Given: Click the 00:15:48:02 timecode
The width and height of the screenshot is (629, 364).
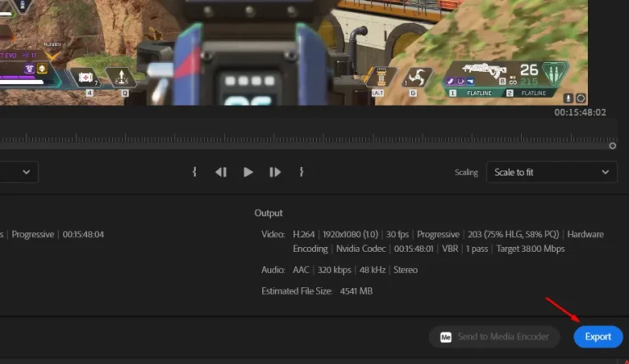Looking at the screenshot, I should click(580, 113).
